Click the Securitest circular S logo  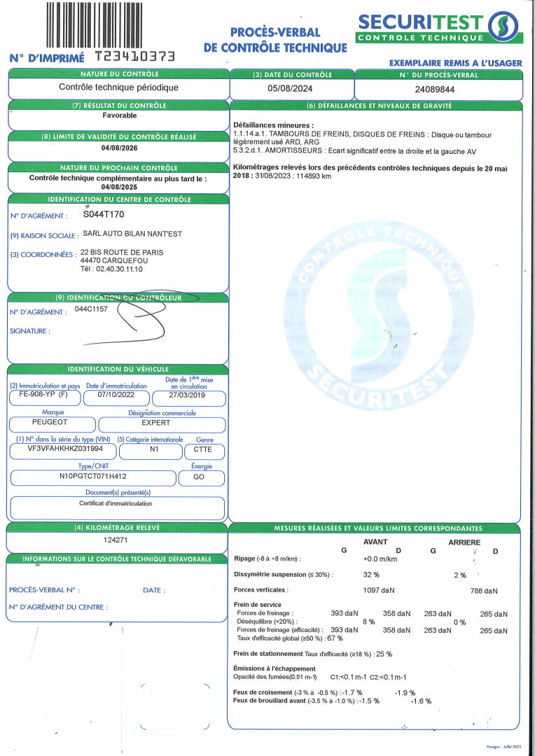503,27
